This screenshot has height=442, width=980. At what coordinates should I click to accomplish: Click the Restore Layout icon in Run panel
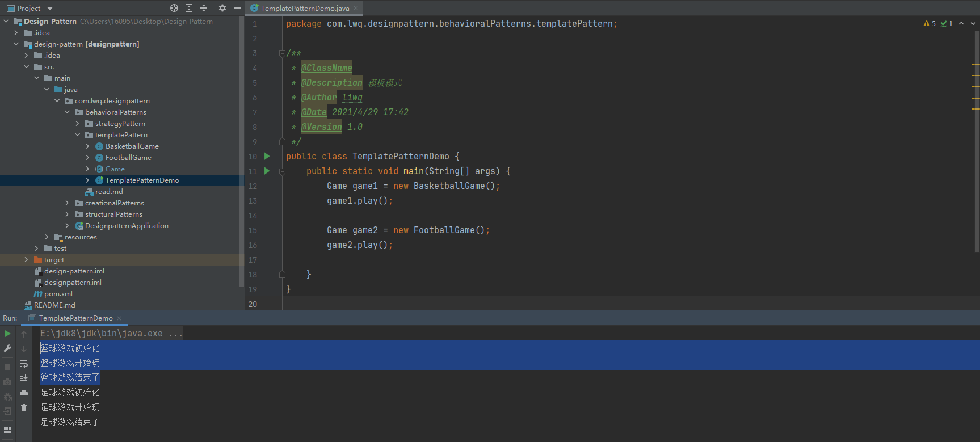coord(7,430)
